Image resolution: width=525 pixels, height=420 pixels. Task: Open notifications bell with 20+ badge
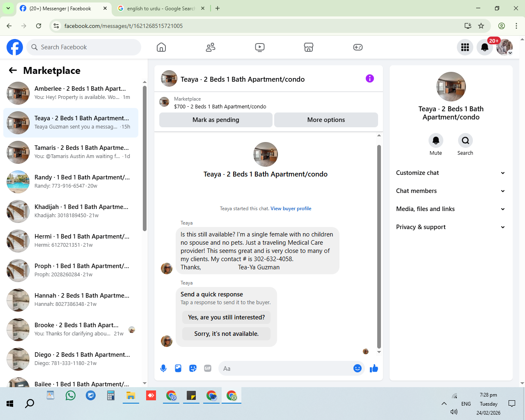click(x=485, y=47)
